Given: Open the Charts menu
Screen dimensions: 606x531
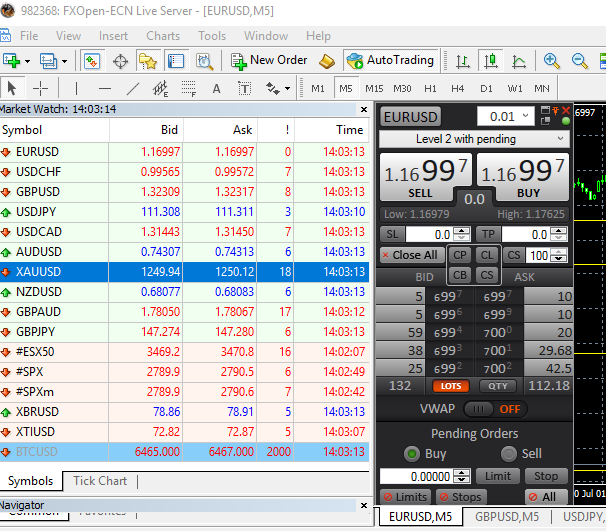Looking at the screenshot, I should coord(163,36).
